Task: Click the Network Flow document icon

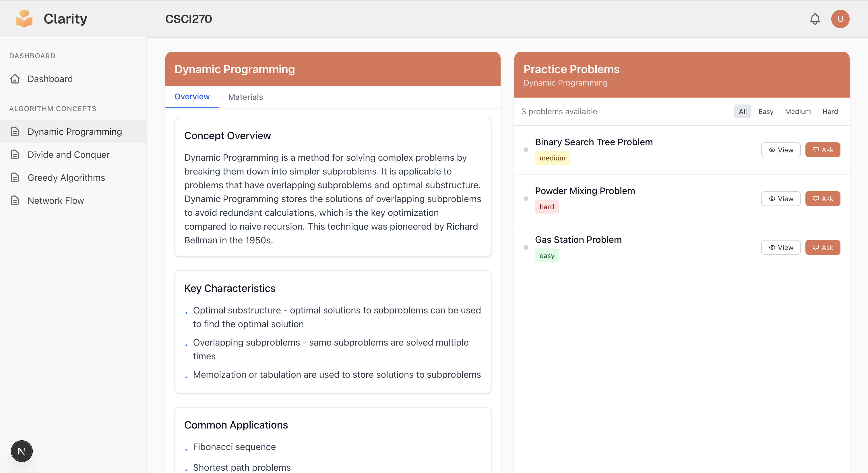Action: click(15, 200)
